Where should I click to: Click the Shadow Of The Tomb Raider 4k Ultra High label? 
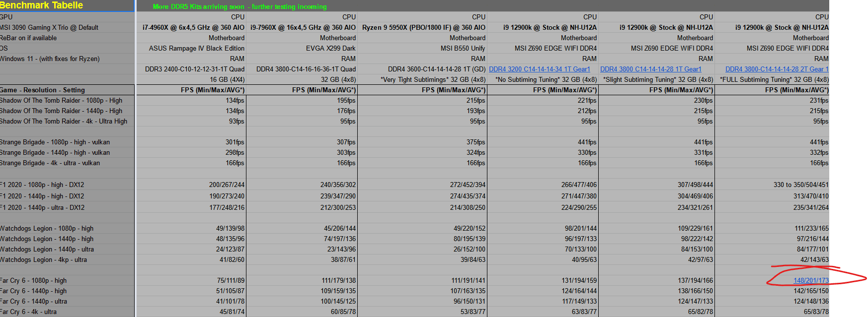pyautogui.click(x=64, y=122)
